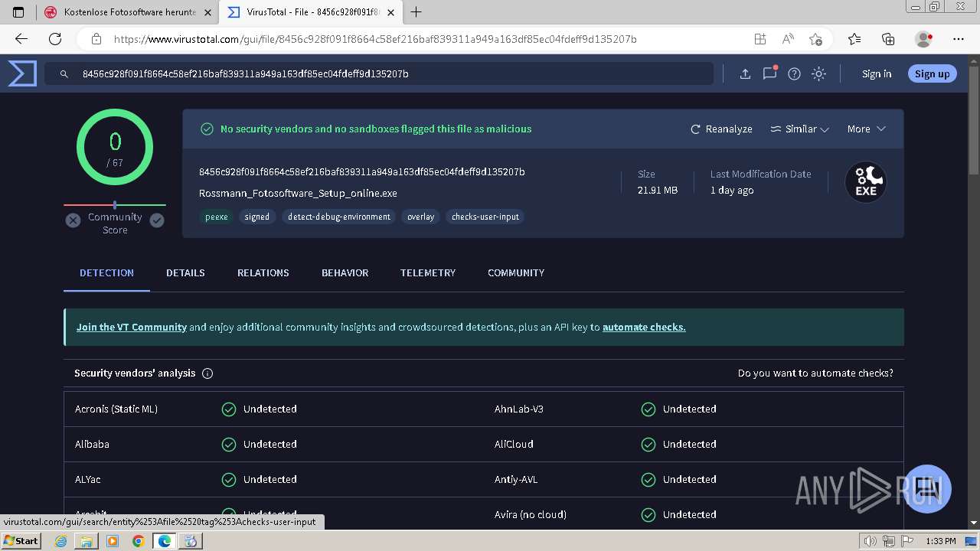Select the overlay tag

click(421, 217)
